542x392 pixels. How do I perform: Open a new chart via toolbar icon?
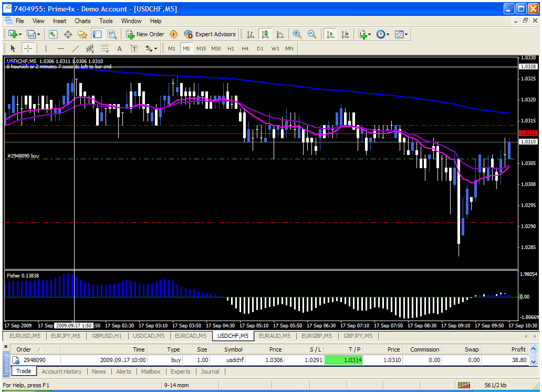(13, 34)
